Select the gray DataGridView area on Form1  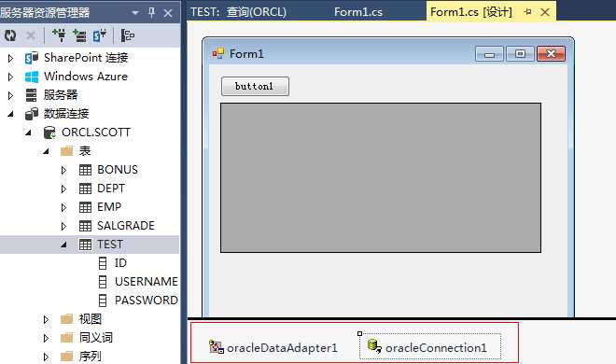tap(381, 178)
